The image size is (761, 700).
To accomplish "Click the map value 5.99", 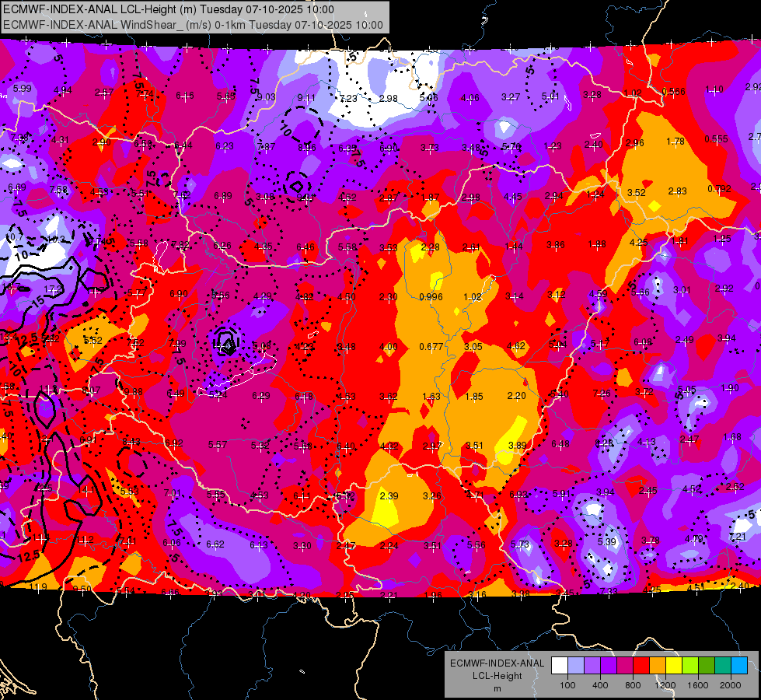I will [x=22, y=89].
